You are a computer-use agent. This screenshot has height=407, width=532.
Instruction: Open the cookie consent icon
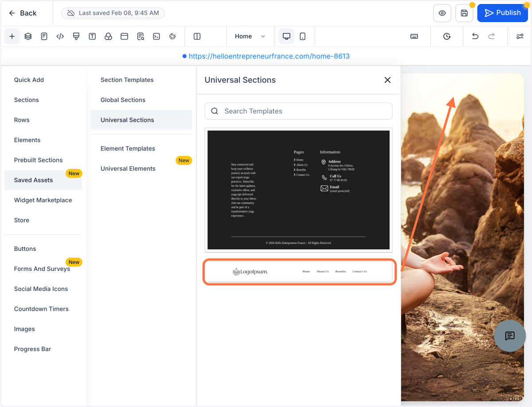tap(172, 36)
